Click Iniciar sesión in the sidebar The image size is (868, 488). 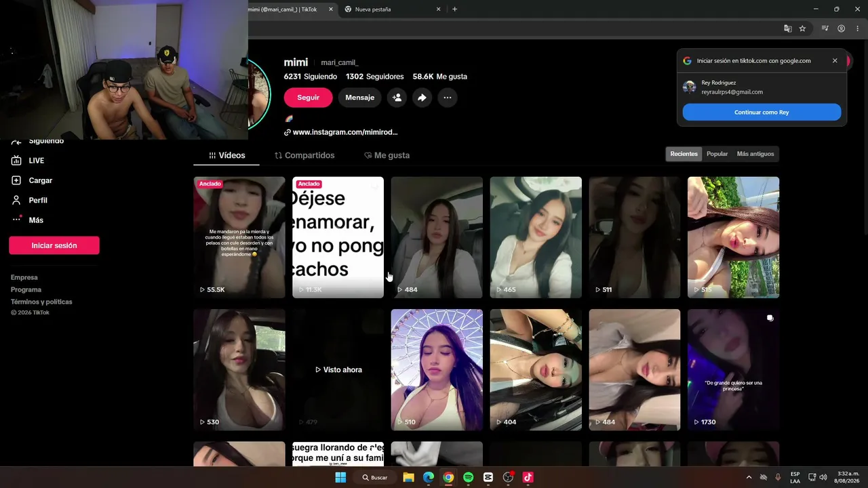click(54, 245)
